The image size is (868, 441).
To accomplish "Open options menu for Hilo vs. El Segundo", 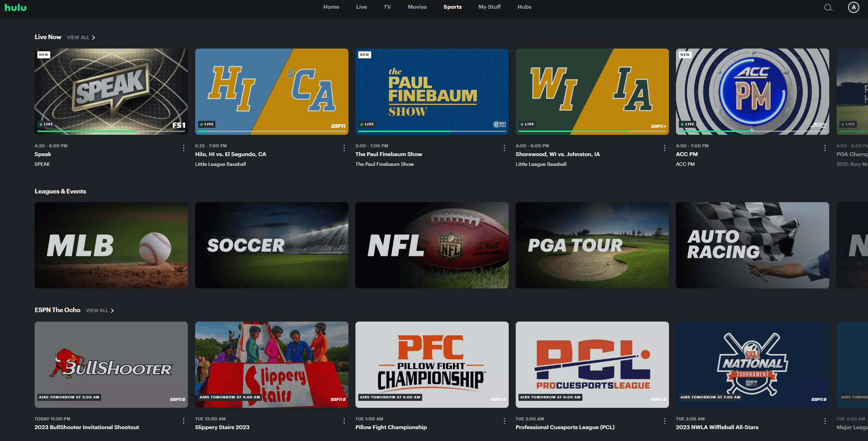I will point(344,148).
